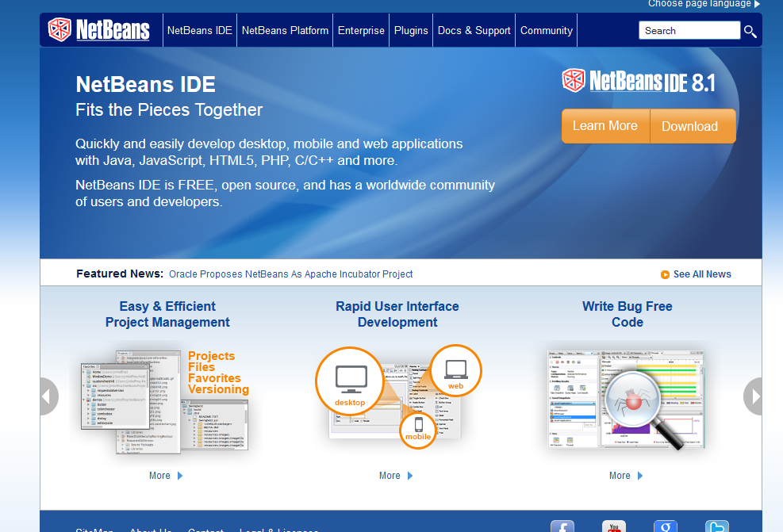Click More under Easy & Efficient Project Management
783x532 pixels.
click(x=159, y=476)
